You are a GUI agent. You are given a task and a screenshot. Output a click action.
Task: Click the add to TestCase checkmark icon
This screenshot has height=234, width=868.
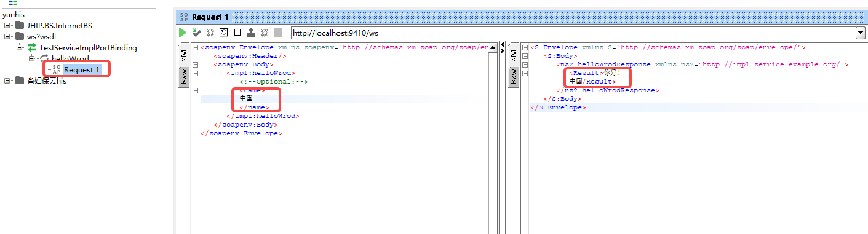(196, 32)
